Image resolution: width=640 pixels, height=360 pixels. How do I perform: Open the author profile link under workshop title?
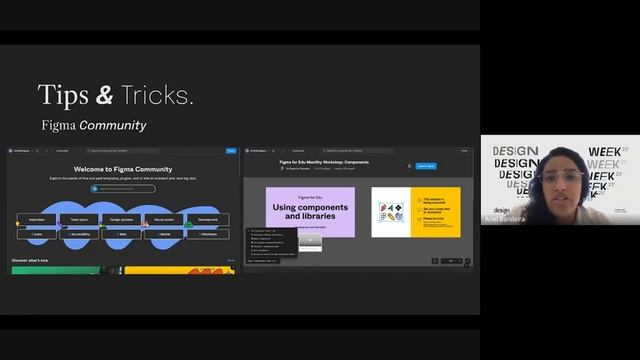click(297, 169)
